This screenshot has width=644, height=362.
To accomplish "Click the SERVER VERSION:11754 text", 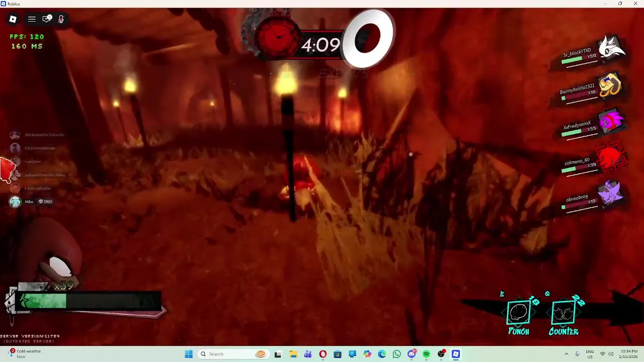I will click(x=30, y=336).
